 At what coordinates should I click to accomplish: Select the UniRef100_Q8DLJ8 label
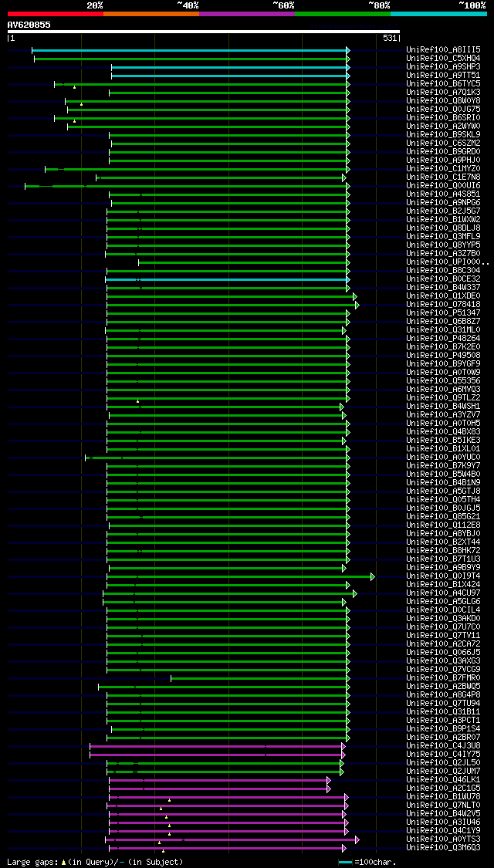(x=443, y=228)
